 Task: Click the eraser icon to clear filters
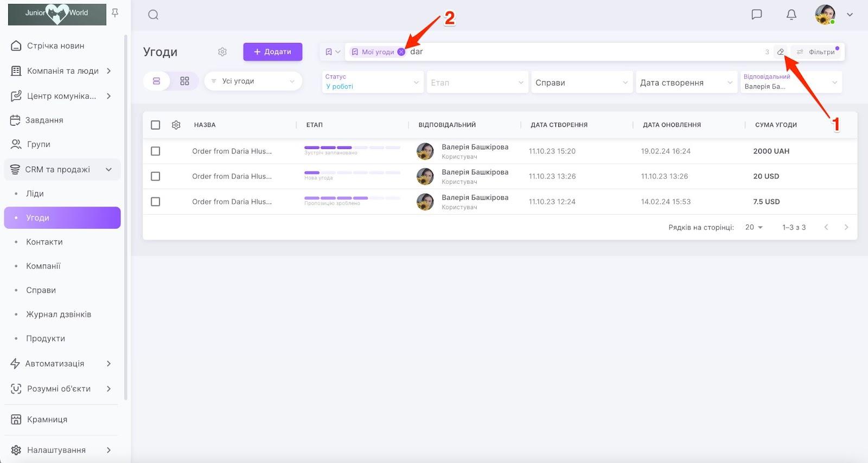780,52
